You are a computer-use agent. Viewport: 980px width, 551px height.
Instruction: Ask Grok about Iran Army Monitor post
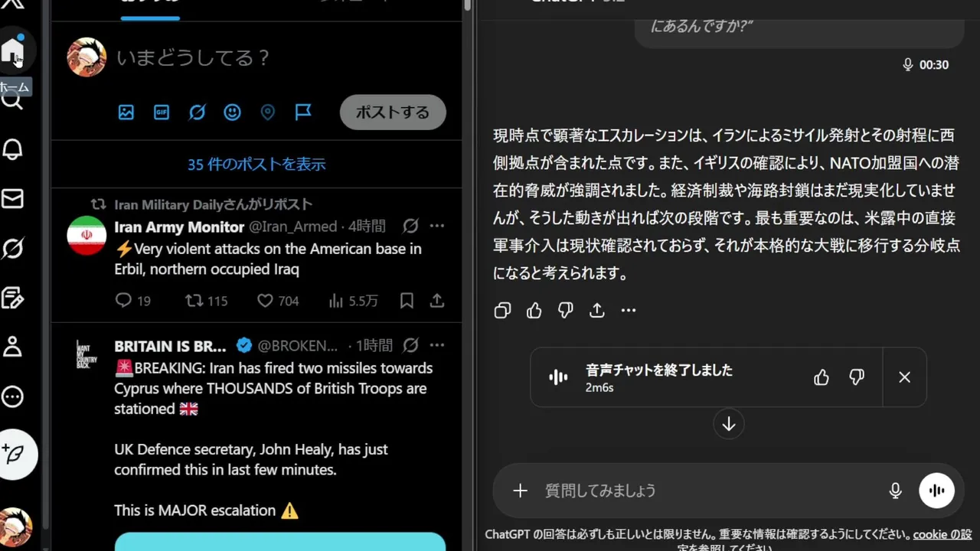coord(411,226)
